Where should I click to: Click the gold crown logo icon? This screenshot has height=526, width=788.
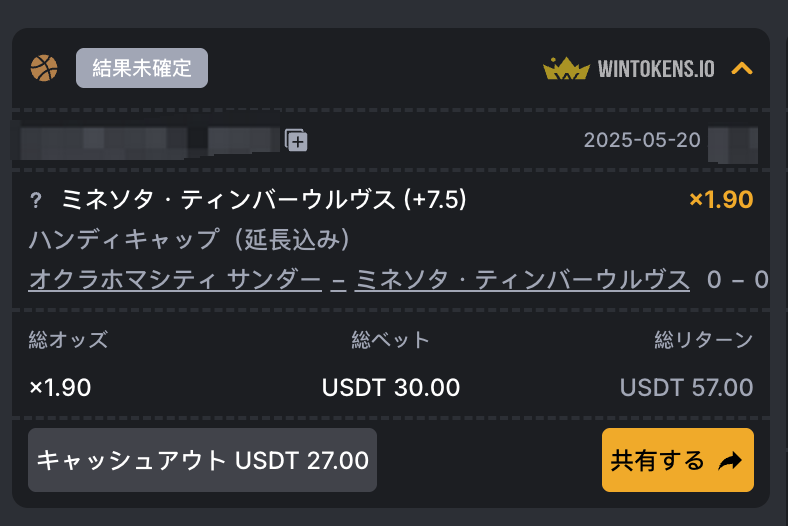click(x=566, y=68)
